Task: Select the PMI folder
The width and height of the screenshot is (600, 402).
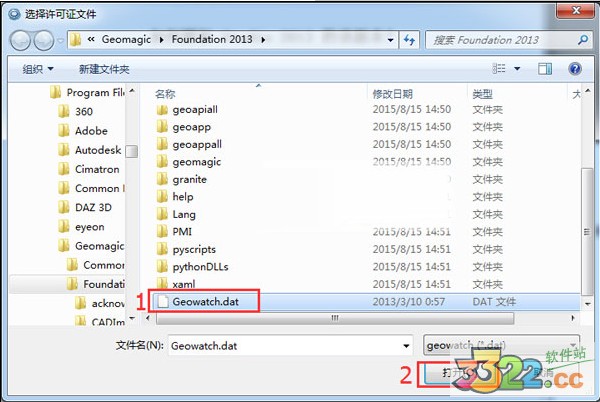Action: [x=182, y=232]
